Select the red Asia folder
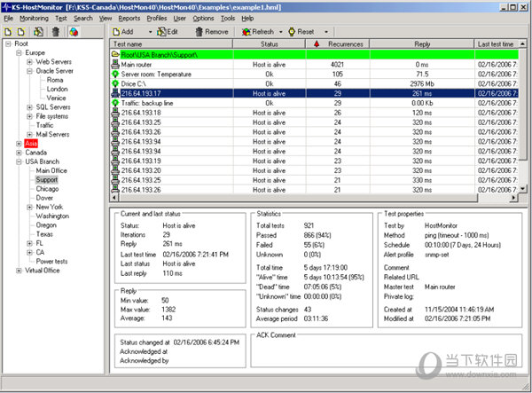This screenshot has width=532, height=393. coord(31,144)
